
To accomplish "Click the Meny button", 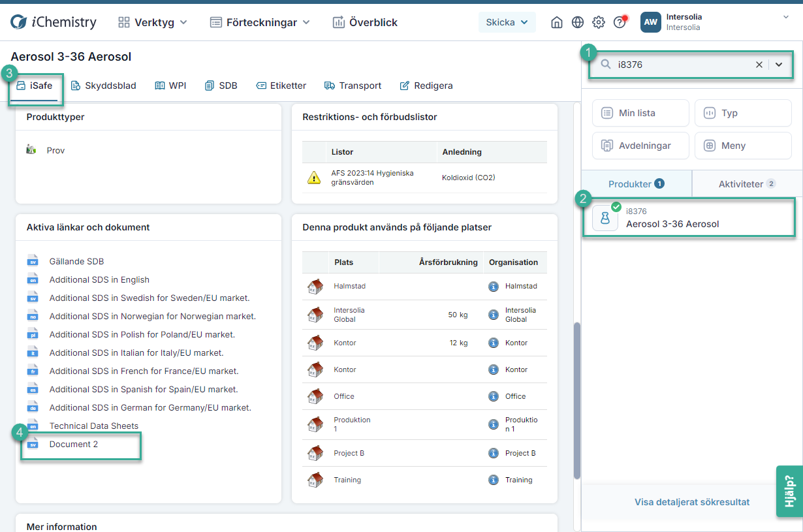I will click(x=743, y=146).
